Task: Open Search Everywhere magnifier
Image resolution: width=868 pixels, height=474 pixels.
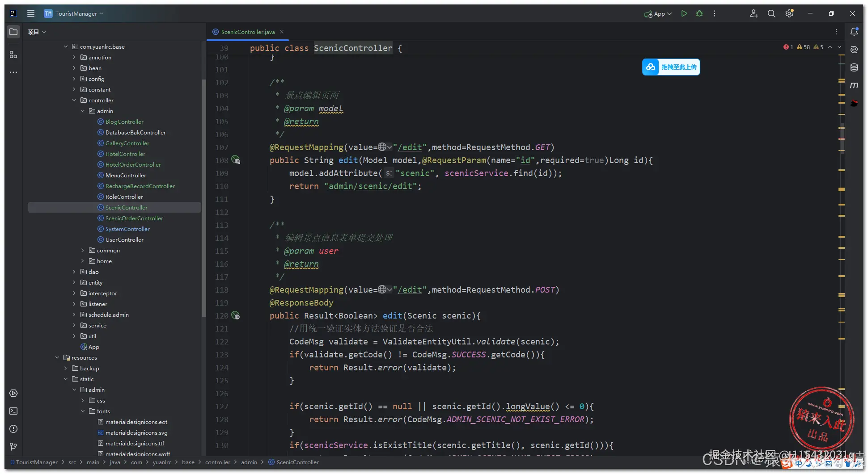Action: click(771, 13)
